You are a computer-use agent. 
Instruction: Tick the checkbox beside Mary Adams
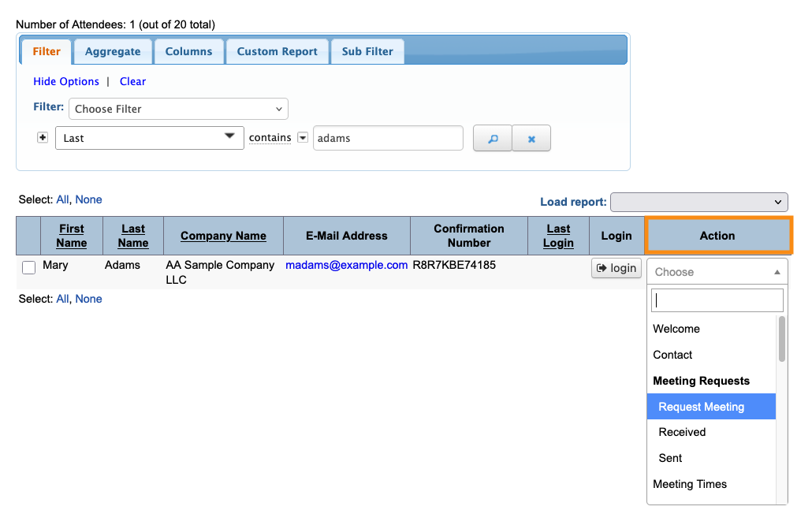29,268
